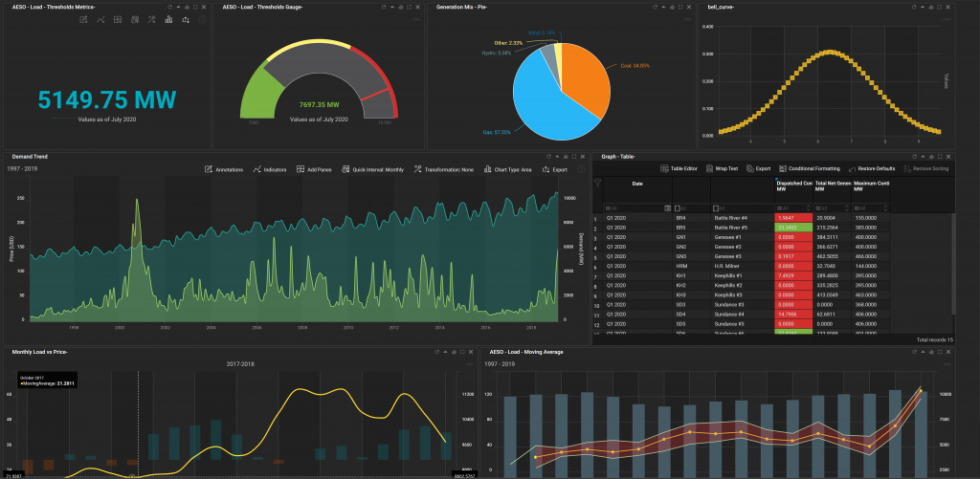Click the Date column filter field

pos(636,208)
